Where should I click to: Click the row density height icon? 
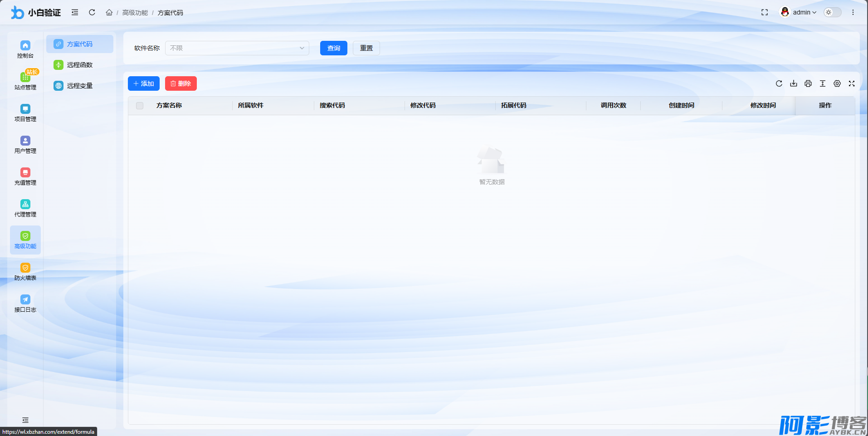click(822, 83)
